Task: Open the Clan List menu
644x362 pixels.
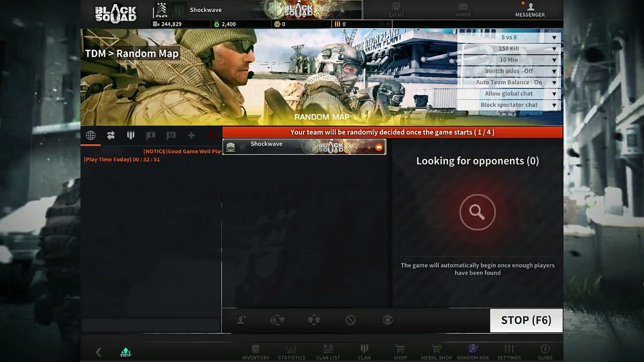Action: pyautogui.click(x=328, y=352)
